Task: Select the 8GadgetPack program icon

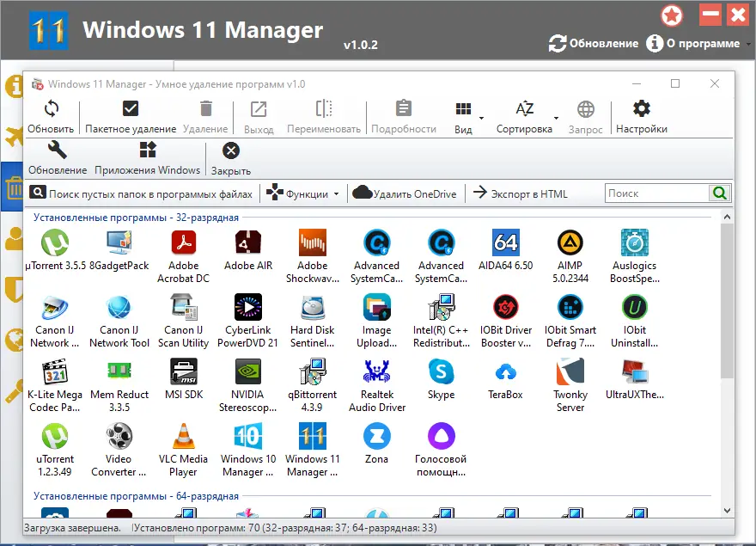Action: (x=119, y=242)
